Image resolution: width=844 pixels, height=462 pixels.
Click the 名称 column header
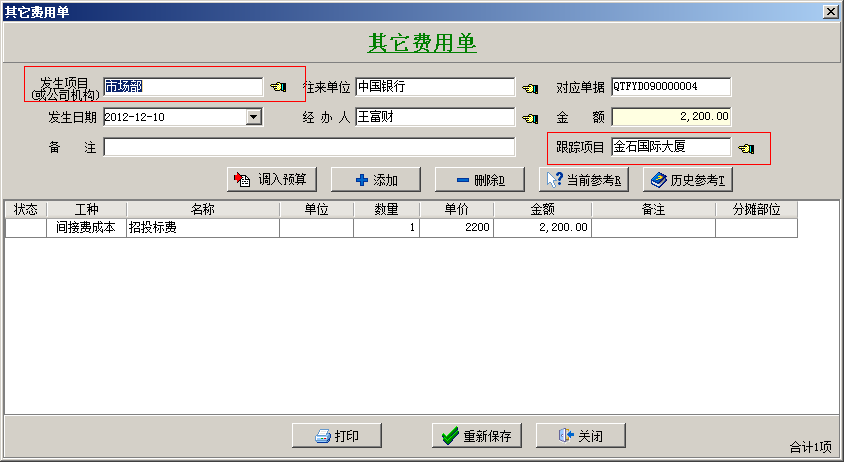[203, 209]
